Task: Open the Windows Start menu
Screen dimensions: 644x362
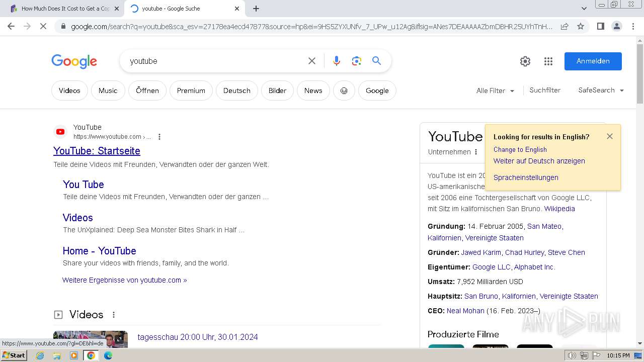Action: coord(14,355)
